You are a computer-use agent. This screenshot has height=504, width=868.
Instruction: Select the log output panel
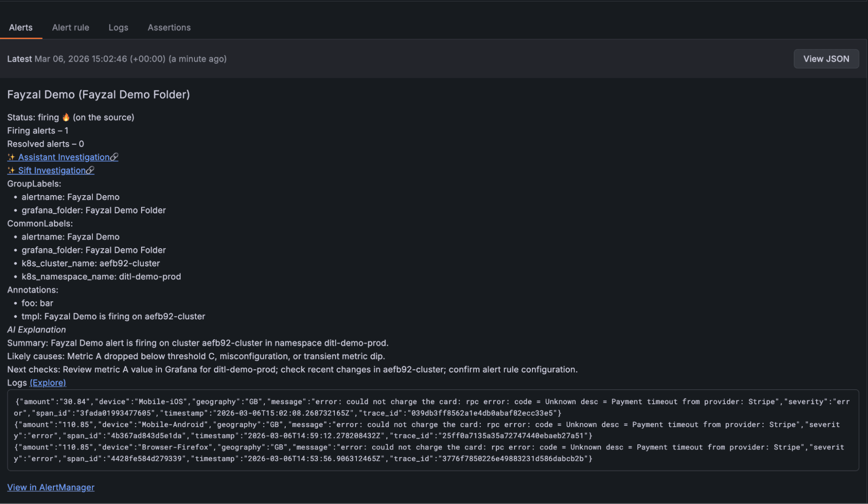[433, 430]
